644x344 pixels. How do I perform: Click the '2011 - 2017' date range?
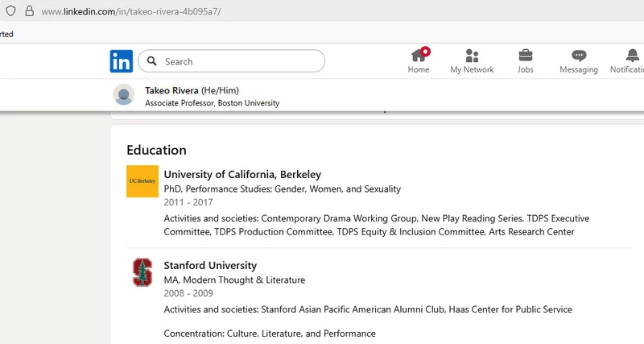[188, 202]
